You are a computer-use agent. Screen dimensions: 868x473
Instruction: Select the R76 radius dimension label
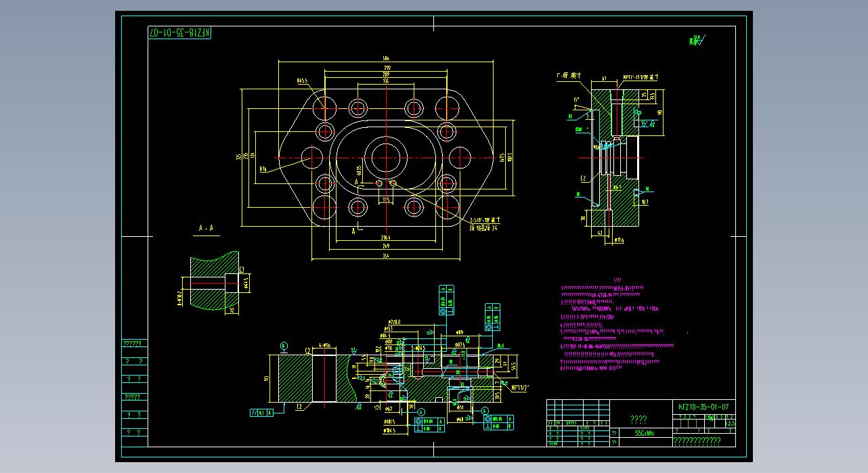tap(263, 169)
